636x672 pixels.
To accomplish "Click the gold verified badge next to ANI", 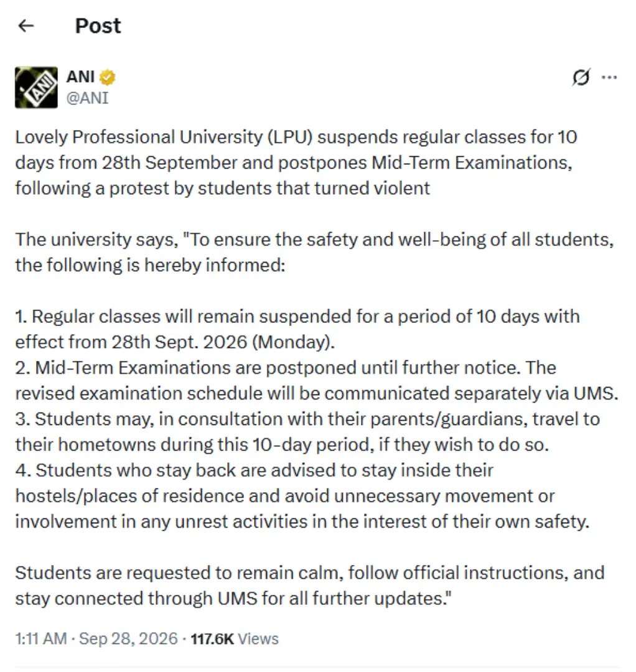I will (107, 78).
